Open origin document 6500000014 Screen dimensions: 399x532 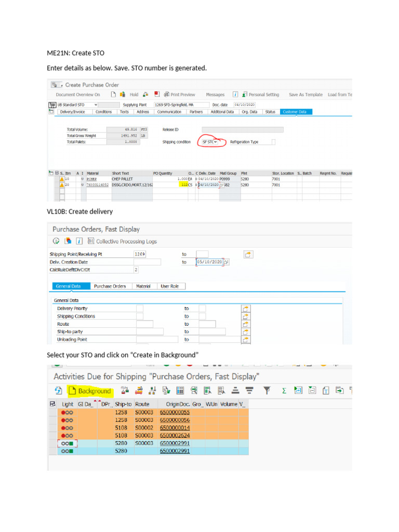[175, 428]
